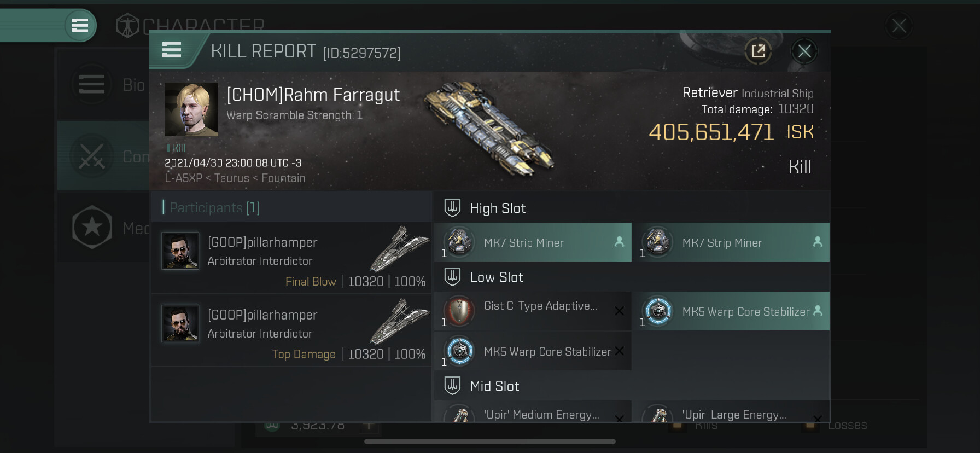Image resolution: width=980 pixels, height=453 pixels.
Task: Click the 'Upir' Large Energy module
Action: 731,413
